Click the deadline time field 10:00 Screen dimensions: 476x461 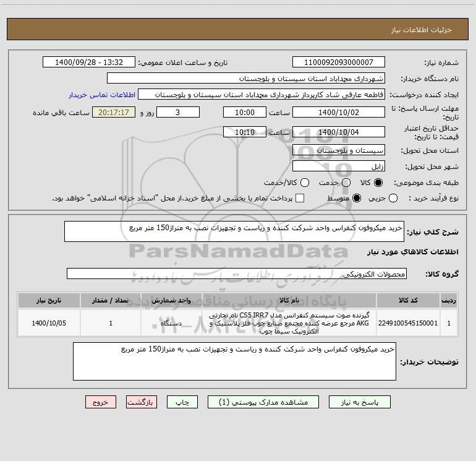coord(245,112)
